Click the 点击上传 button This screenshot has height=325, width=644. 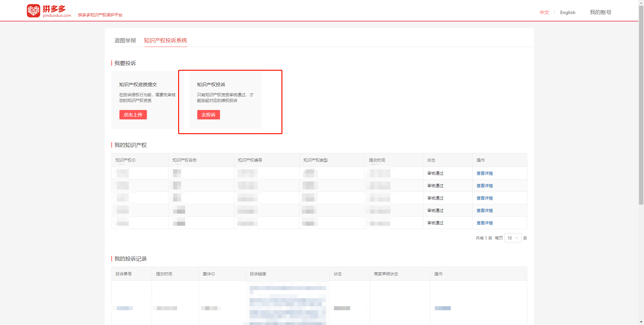pos(133,115)
